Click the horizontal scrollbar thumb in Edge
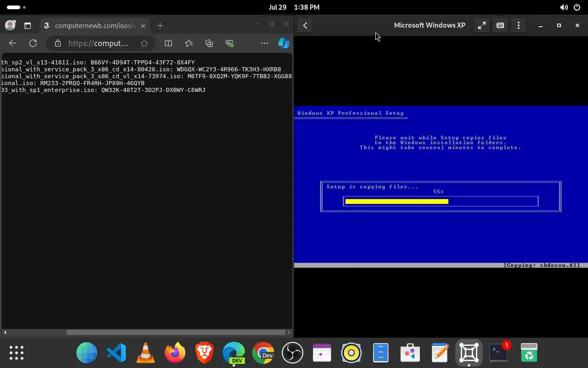The width and height of the screenshot is (588, 368). [176, 332]
